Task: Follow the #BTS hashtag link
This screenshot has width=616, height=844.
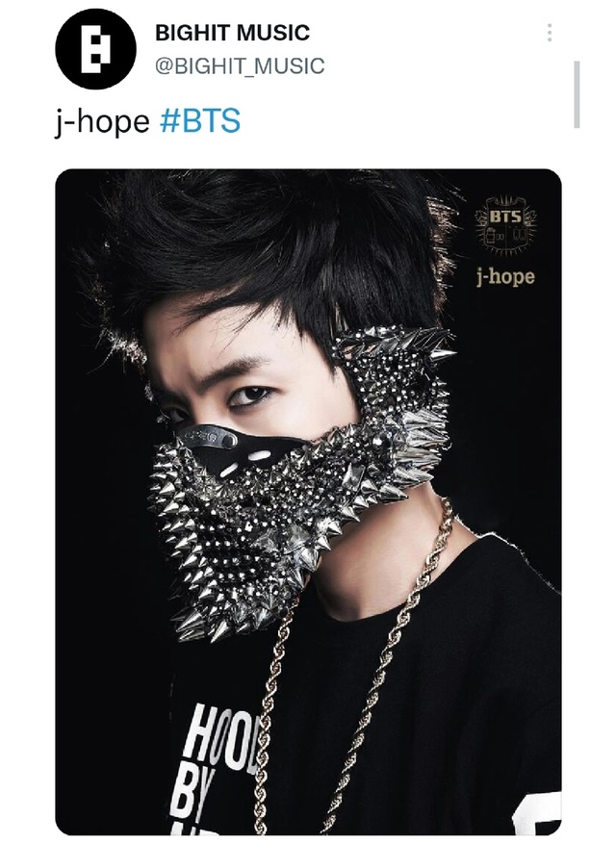Action: (x=200, y=120)
